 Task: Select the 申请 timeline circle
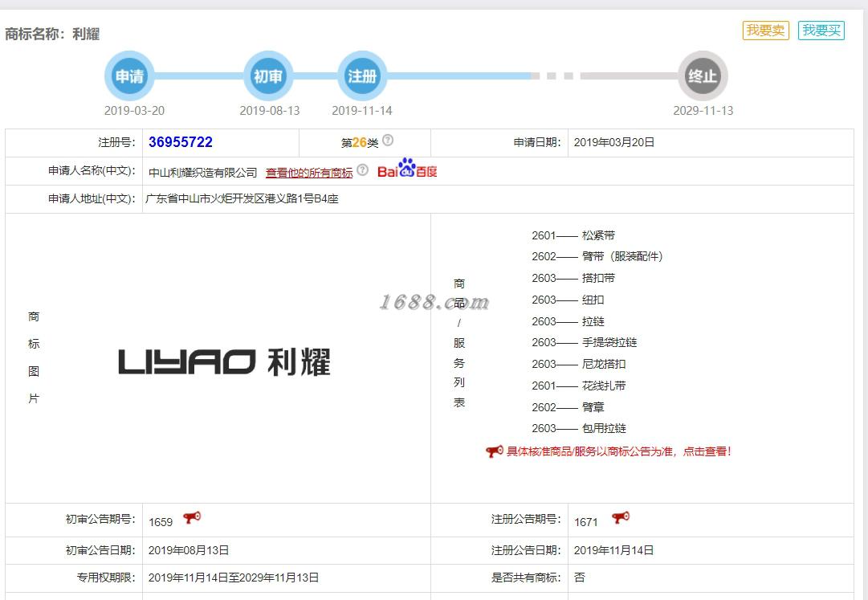click(129, 76)
